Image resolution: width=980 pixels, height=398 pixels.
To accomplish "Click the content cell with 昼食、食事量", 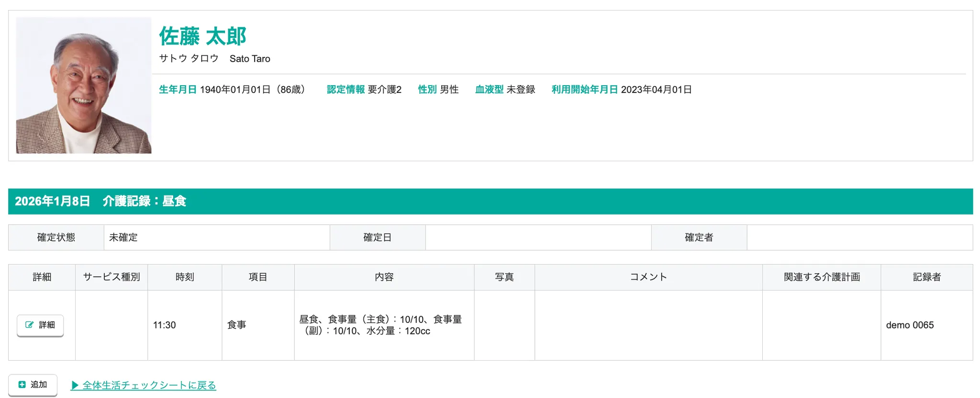I will point(384,325).
